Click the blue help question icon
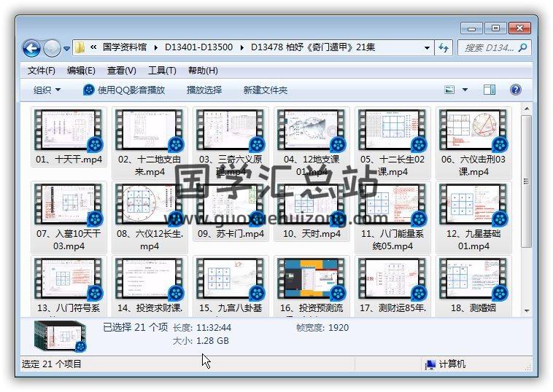Viewport: 553px width, 392px height. coord(516,90)
